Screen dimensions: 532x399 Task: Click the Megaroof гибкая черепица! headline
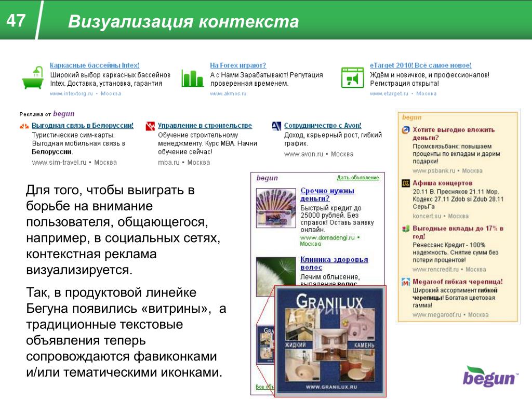point(458,282)
